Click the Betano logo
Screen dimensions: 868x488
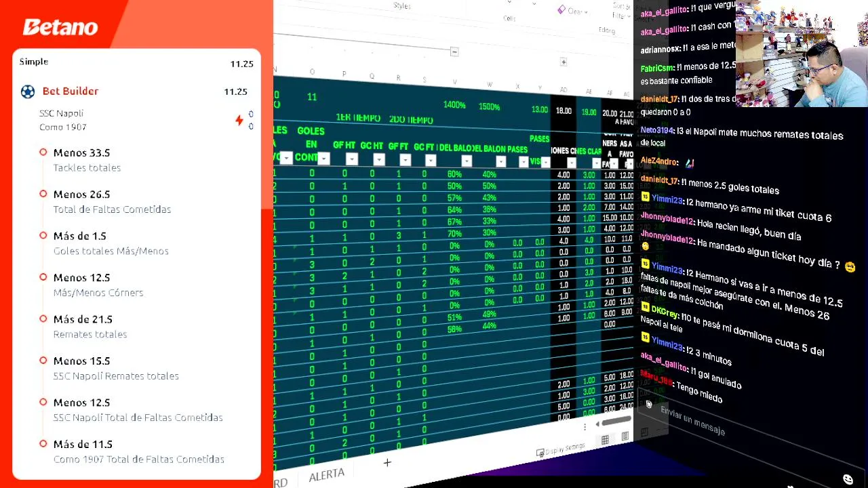60,27
